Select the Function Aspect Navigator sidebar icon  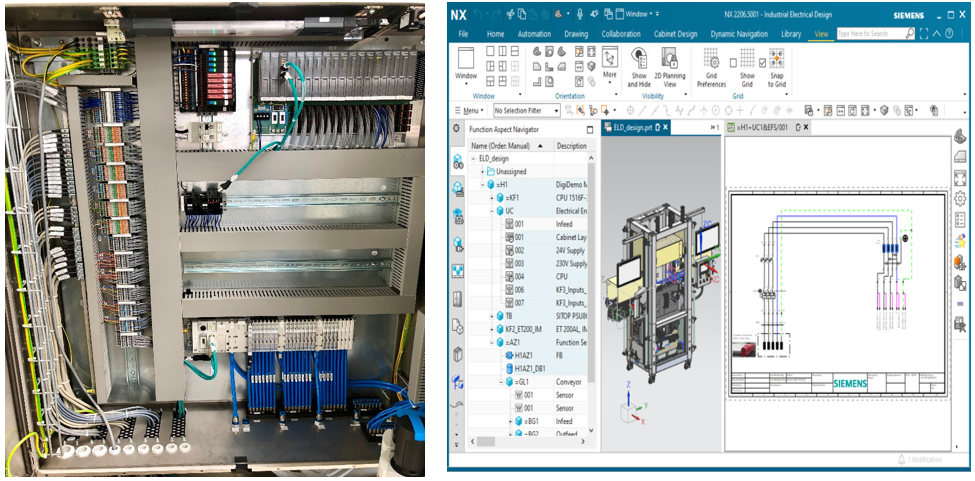tap(458, 162)
